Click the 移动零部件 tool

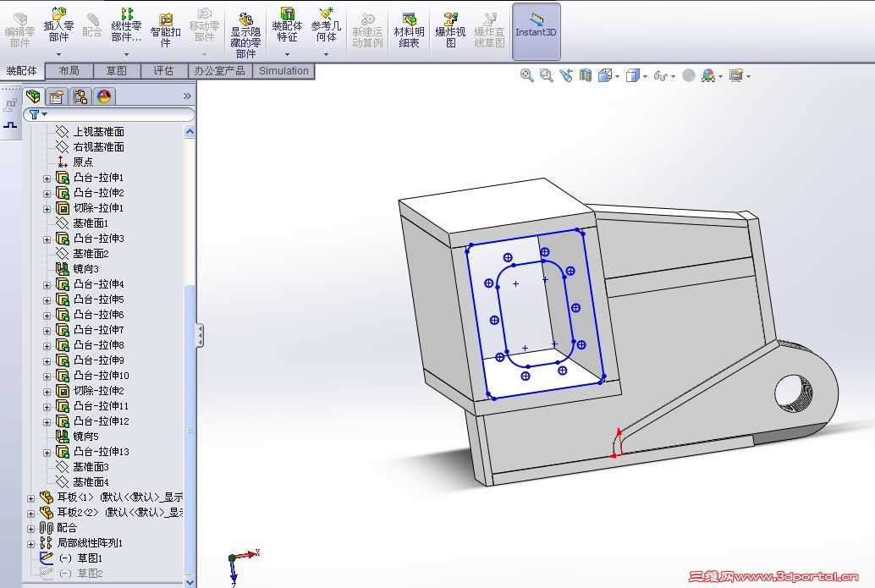[204, 25]
